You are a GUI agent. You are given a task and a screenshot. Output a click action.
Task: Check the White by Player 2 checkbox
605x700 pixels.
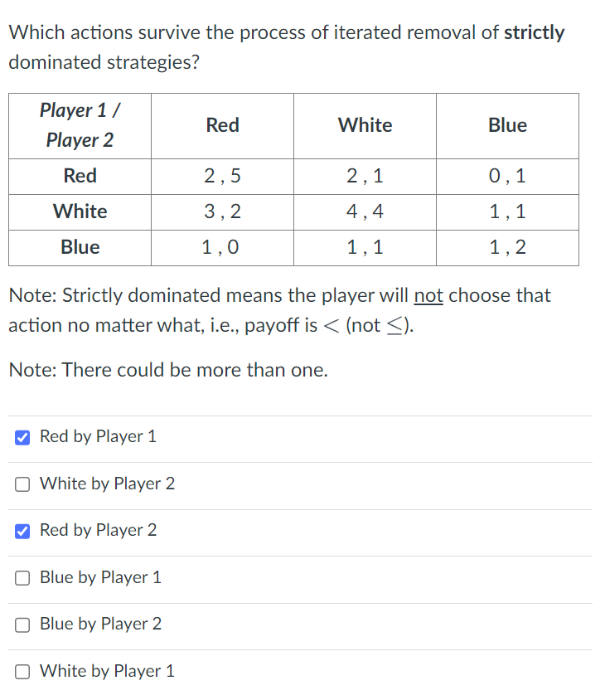[x=22, y=484]
